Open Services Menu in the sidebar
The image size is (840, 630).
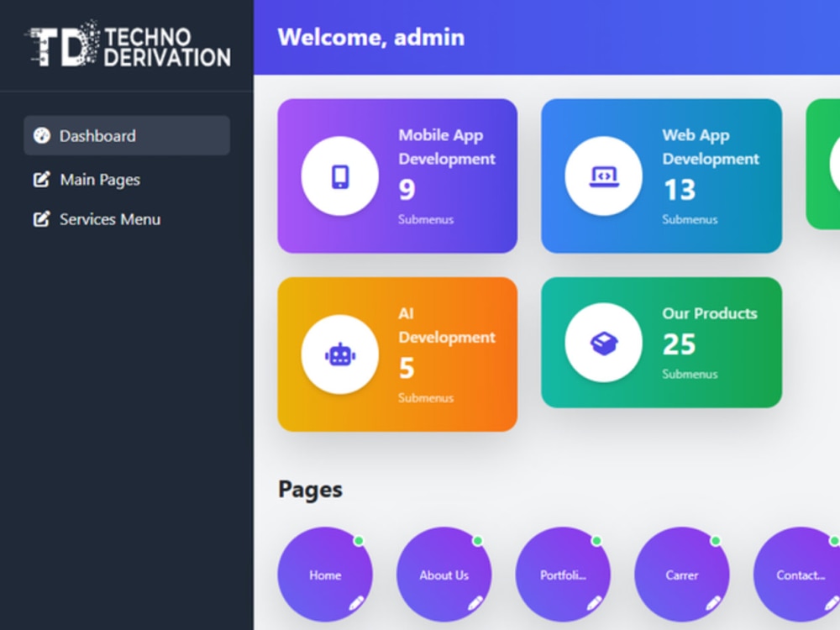[127, 219]
